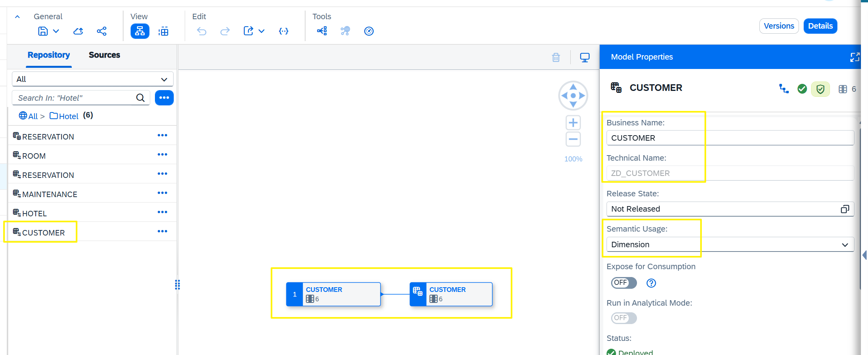Switch to the Repository tab

[x=49, y=55]
